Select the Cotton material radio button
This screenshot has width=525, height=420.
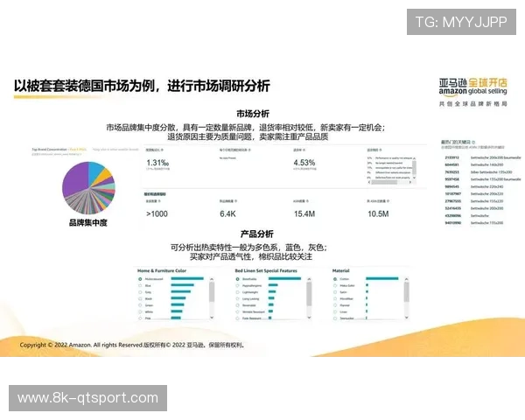(335, 279)
